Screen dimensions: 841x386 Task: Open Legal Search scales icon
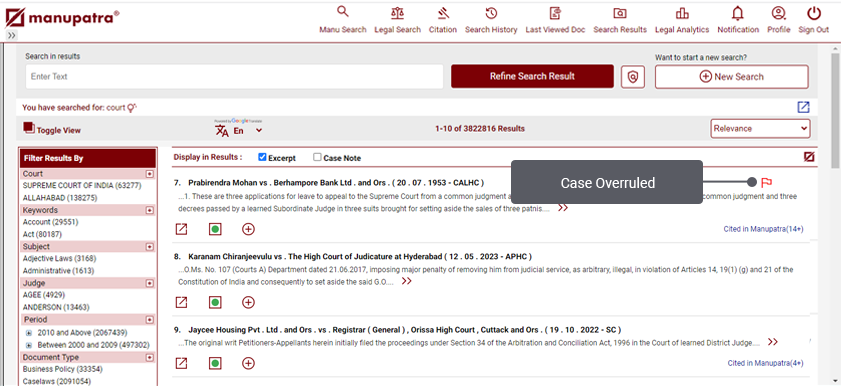click(397, 13)
